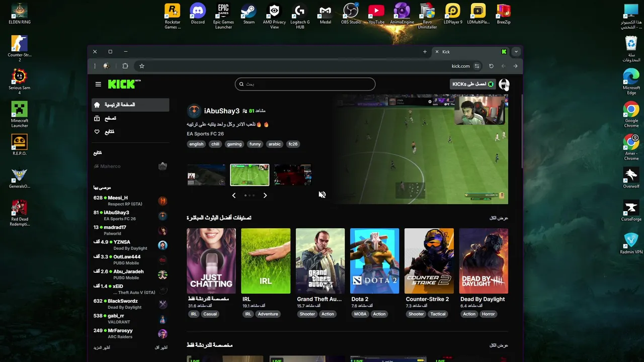This screenshot has height=362, width=644.
Task: Navigate forward in browser
Action: [515, 66]
